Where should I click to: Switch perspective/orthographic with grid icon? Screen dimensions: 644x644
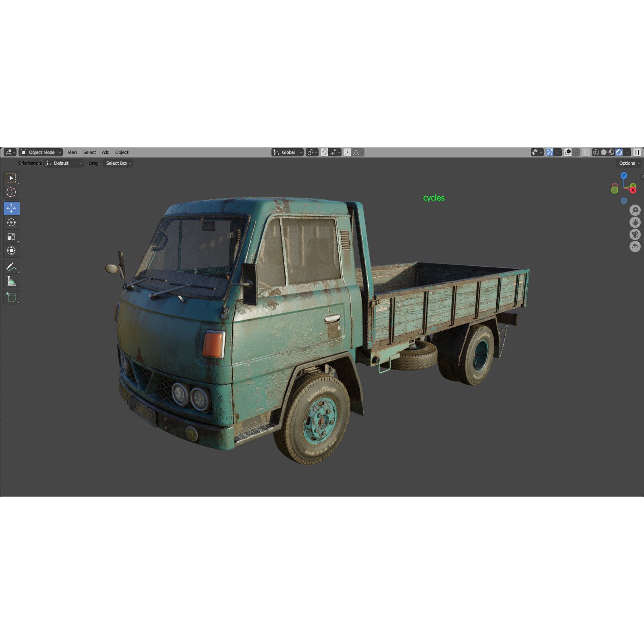tap(635, 246)
